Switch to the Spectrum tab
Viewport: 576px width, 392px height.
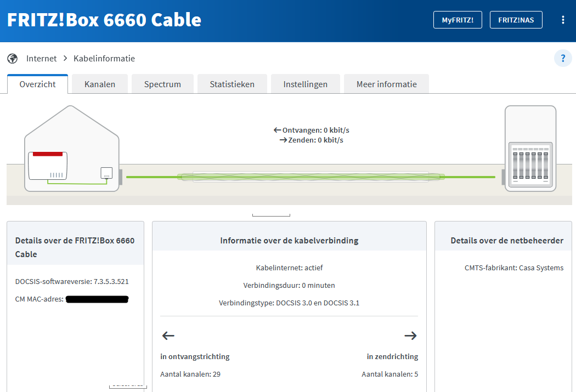[162, 84]
